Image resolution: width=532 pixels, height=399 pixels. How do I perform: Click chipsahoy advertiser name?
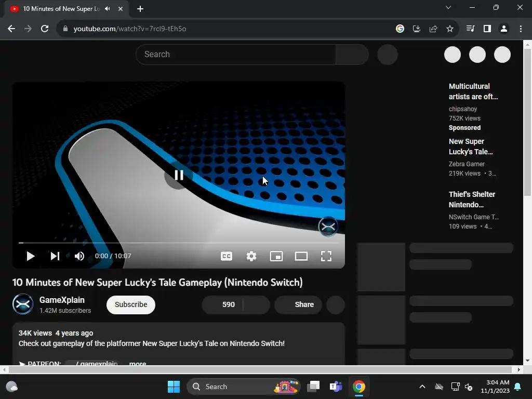click(x=463, y=109)
